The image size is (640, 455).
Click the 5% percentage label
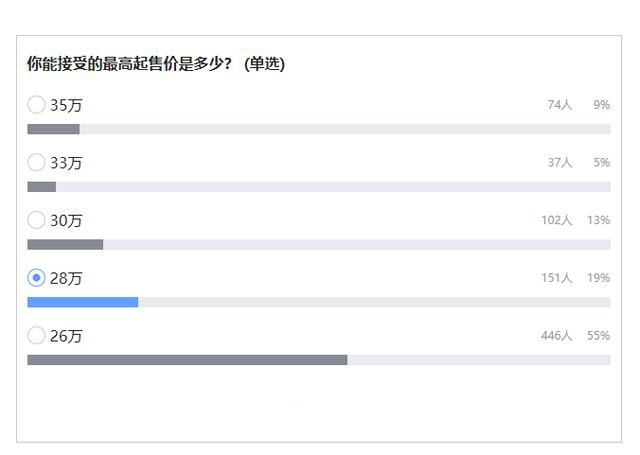coord(601,162)
